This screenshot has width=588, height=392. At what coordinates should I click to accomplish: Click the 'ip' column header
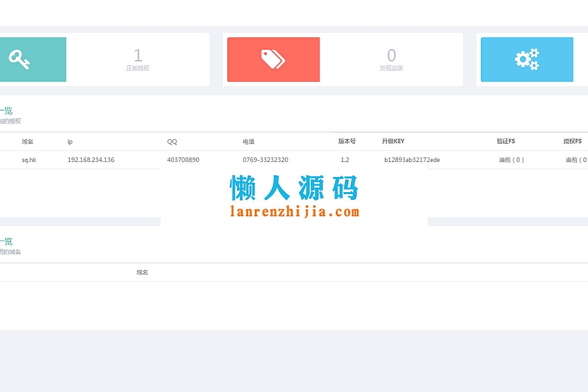[x=70, y=141]
